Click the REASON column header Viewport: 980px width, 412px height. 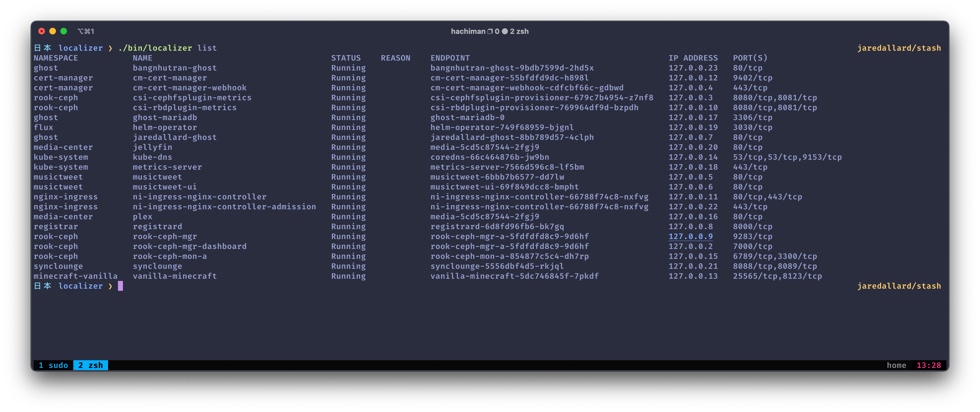coord(396,58)
